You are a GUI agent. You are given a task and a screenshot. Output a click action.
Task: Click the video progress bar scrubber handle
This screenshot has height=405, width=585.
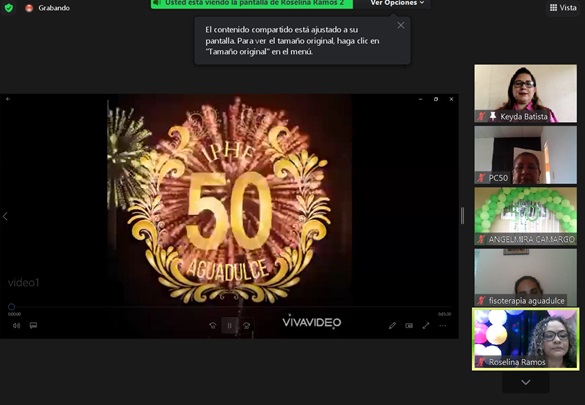[12, 307]
